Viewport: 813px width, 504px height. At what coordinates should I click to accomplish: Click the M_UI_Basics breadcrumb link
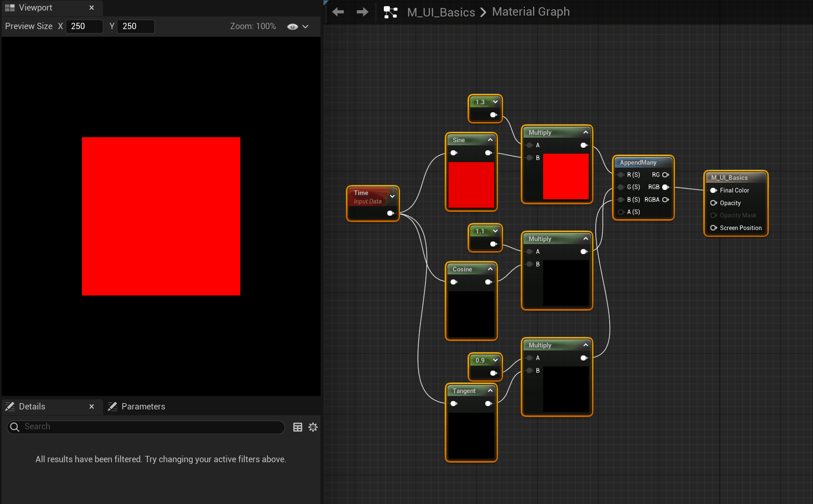(441, 12)
